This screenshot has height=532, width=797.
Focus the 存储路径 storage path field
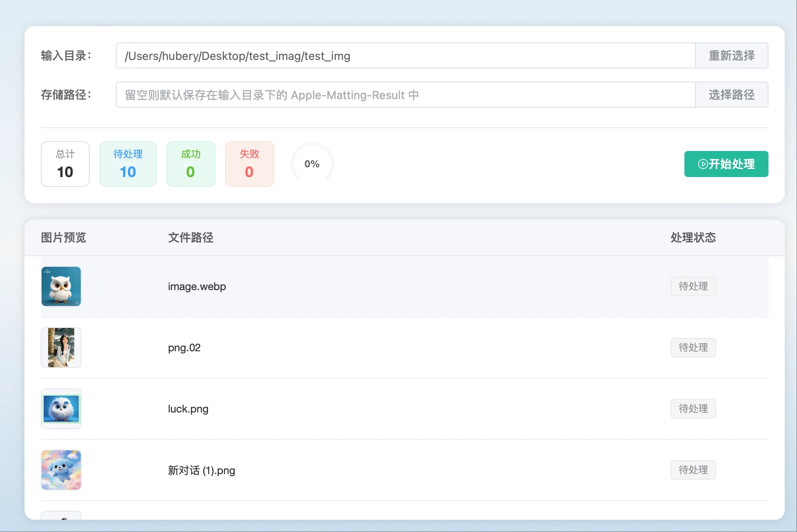click(x=405, y=95)
